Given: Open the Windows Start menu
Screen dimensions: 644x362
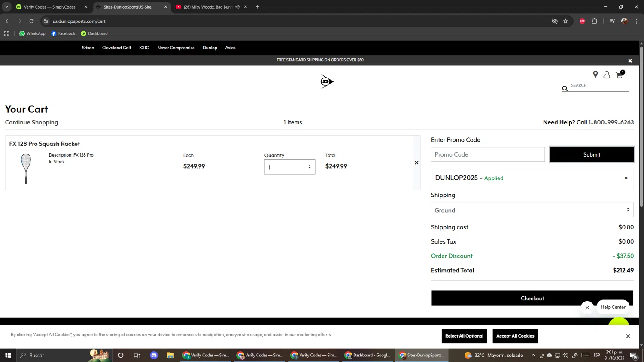Looking at the screenshot, I should (8, 355).
